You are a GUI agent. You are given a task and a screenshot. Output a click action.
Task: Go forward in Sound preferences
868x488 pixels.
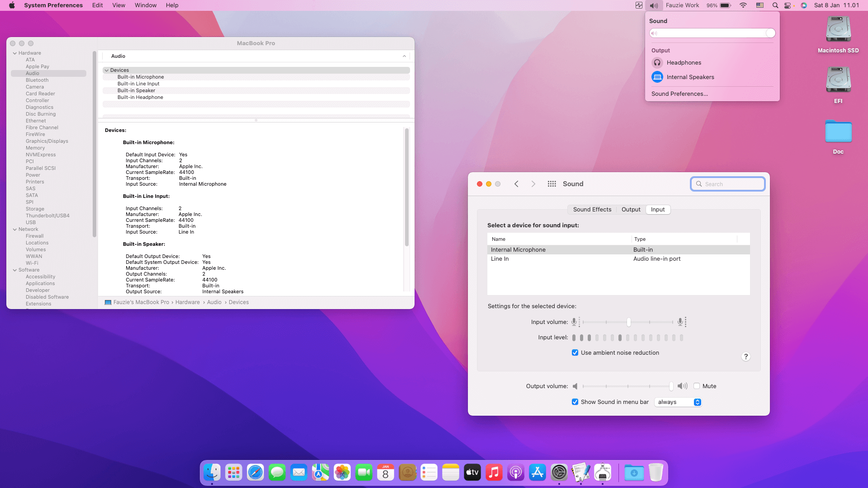click(x=533, y=184)
